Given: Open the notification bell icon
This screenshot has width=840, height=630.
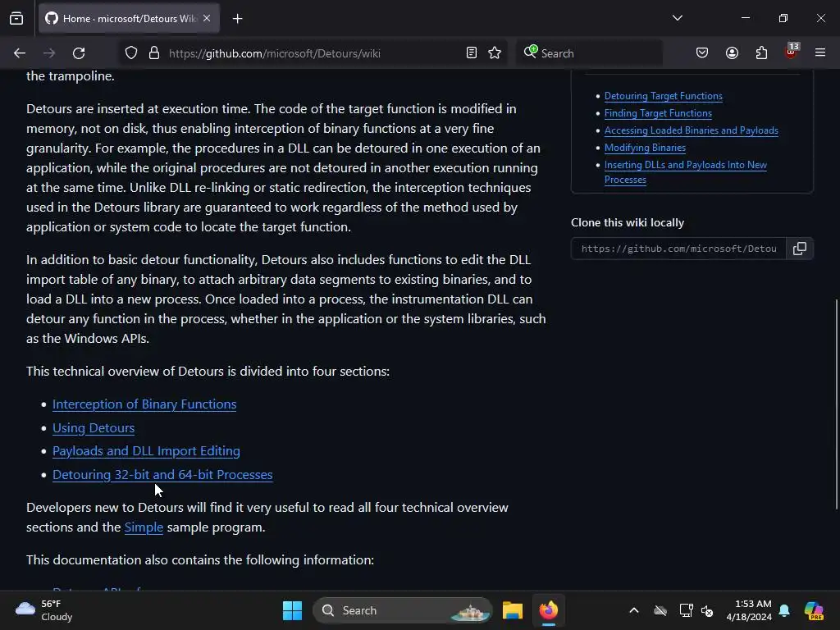Looking at the screenshot, I should pos(784,610).
